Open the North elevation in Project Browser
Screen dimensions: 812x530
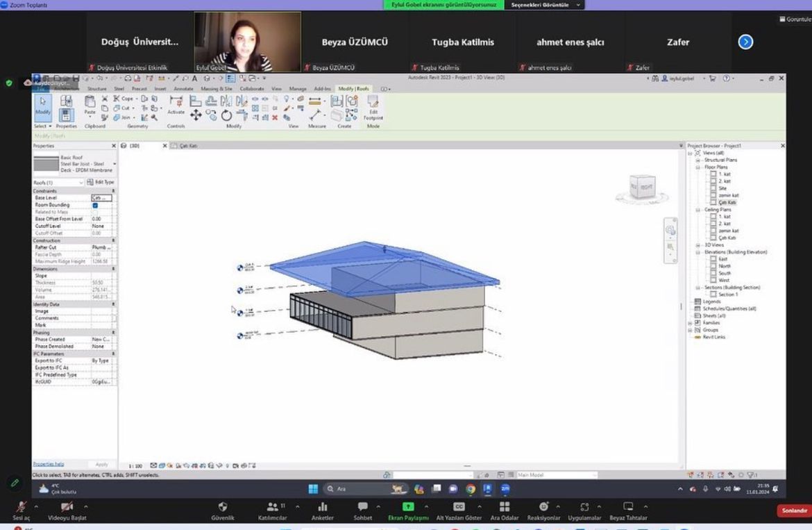724,266
